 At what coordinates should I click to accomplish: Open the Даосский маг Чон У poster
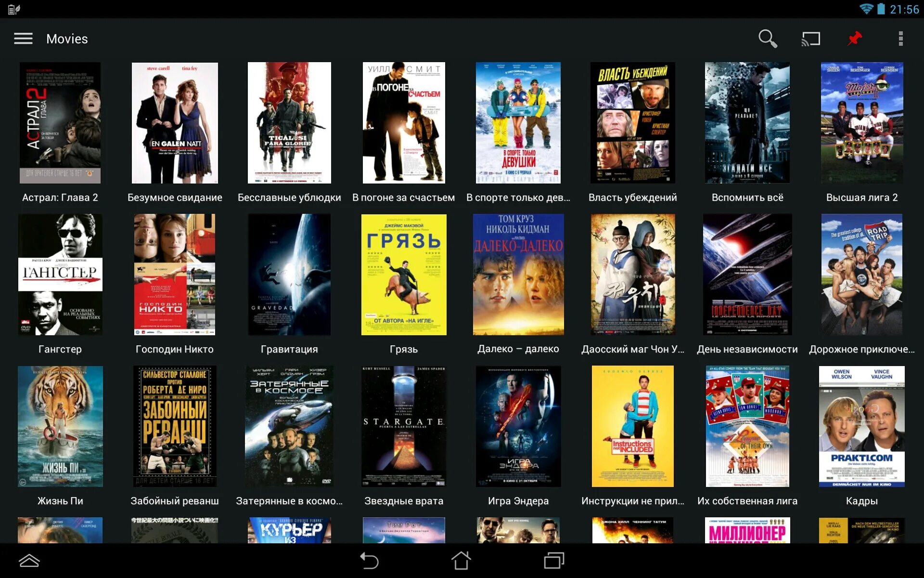click(633, 275)
